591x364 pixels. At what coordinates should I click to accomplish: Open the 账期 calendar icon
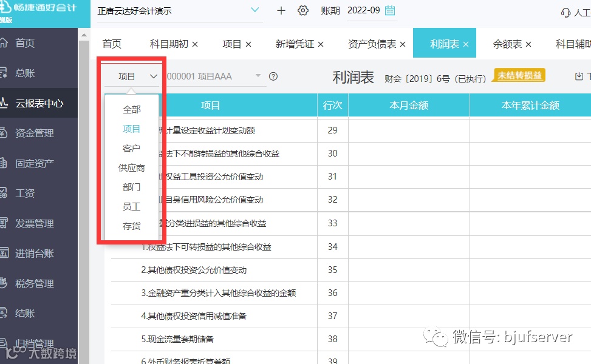pos(390,10)
